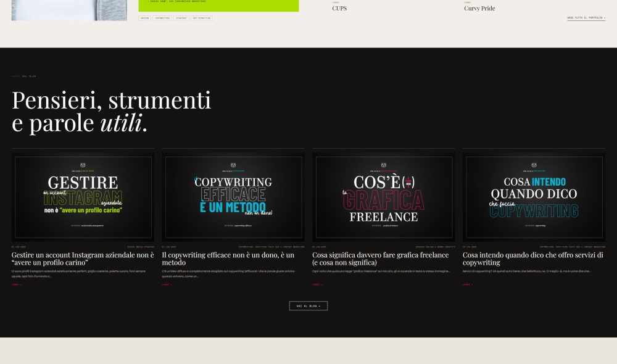Open the 'CUPS' portfolio item
Viewport: 617px width, 364px height.
pos(339,8)
